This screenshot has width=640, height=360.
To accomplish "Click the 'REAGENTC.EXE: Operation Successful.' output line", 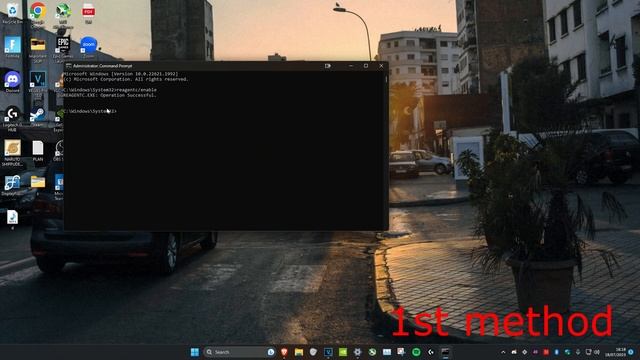I will pos(109,95).
